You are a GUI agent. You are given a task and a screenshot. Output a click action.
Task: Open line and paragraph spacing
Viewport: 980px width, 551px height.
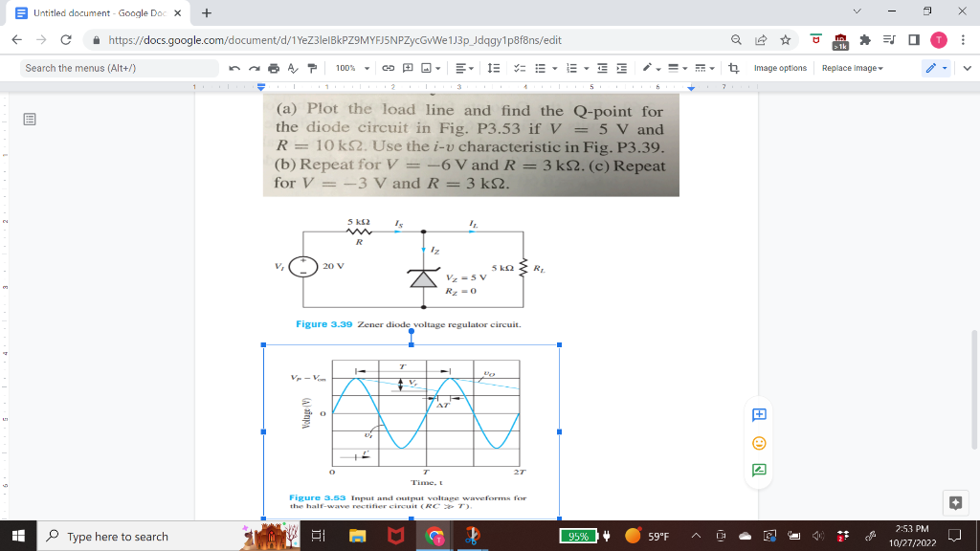click(493, 68)
